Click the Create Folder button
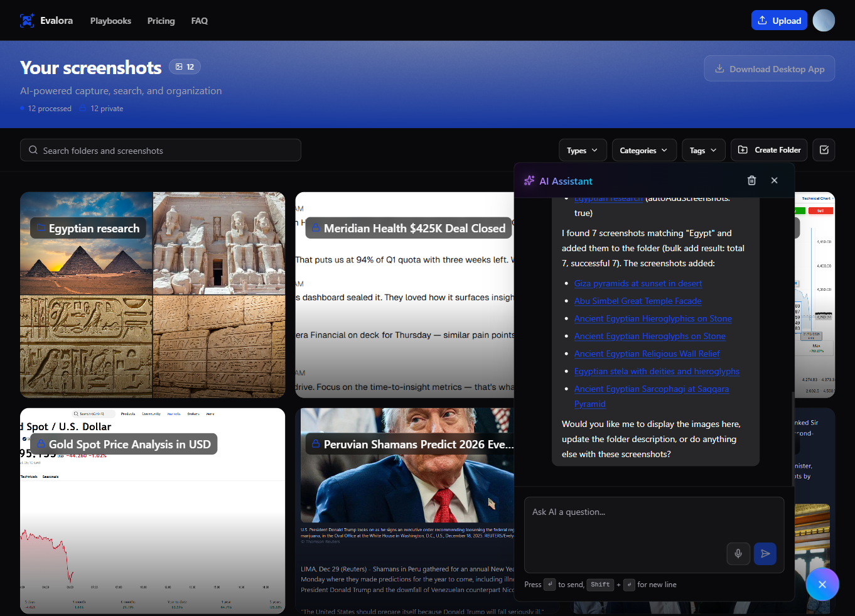Viewport: 855px width, 616px height. click(x=769, y=150)
